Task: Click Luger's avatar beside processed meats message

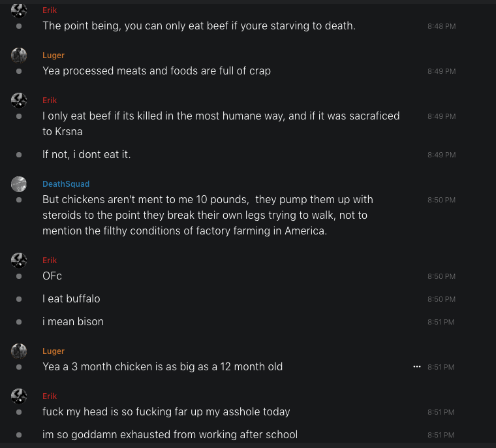Action: (19, 56)
